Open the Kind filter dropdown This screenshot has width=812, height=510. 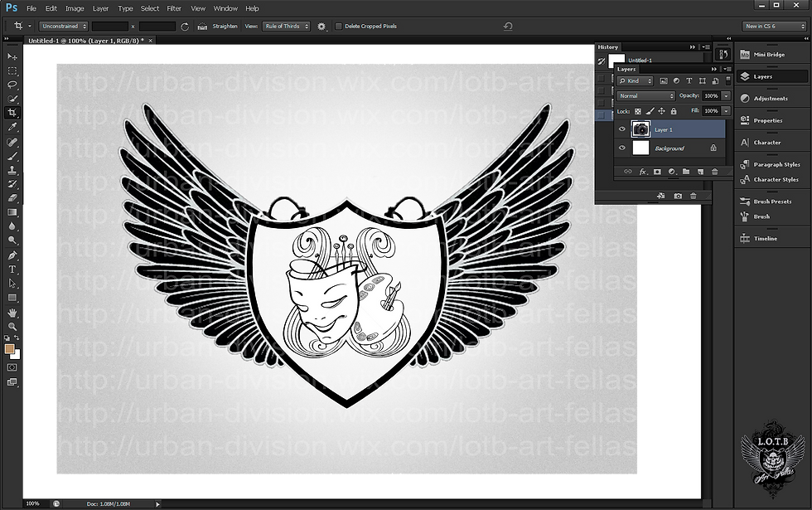point(635,81)
